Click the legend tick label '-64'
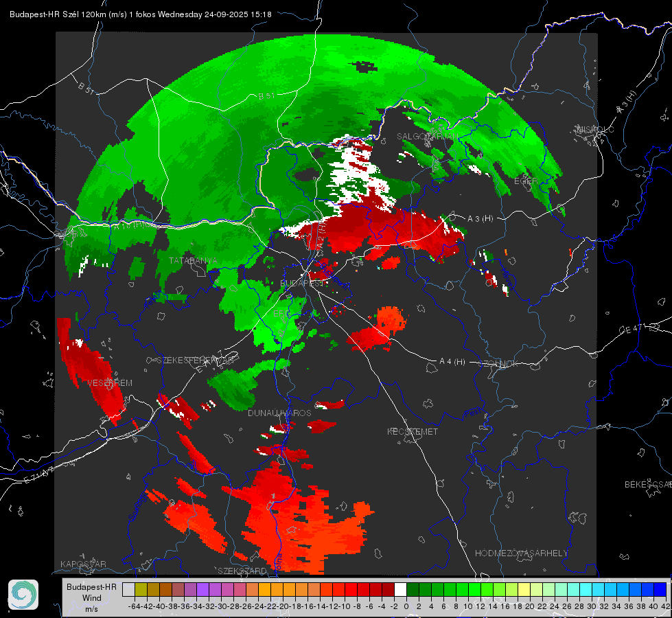Screen dimensions: 672x618 point(134,606)
